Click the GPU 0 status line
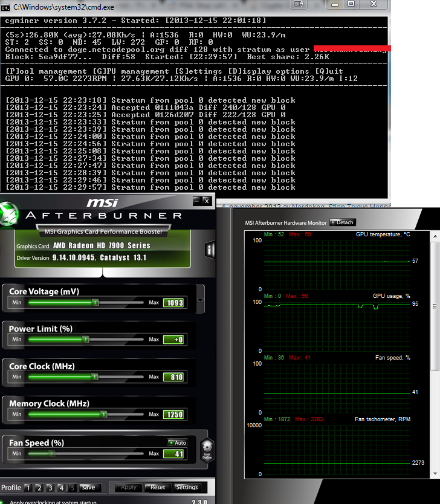Image resolution: width=440 pixels, height=504 pixels. 181,79
